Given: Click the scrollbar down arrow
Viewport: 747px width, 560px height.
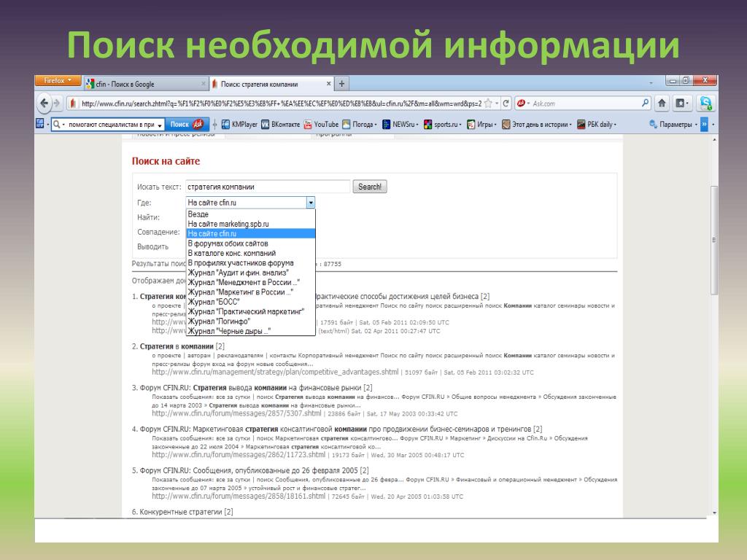Looking at the screenshot, I should pyautogui.click(x=713, y=513).
